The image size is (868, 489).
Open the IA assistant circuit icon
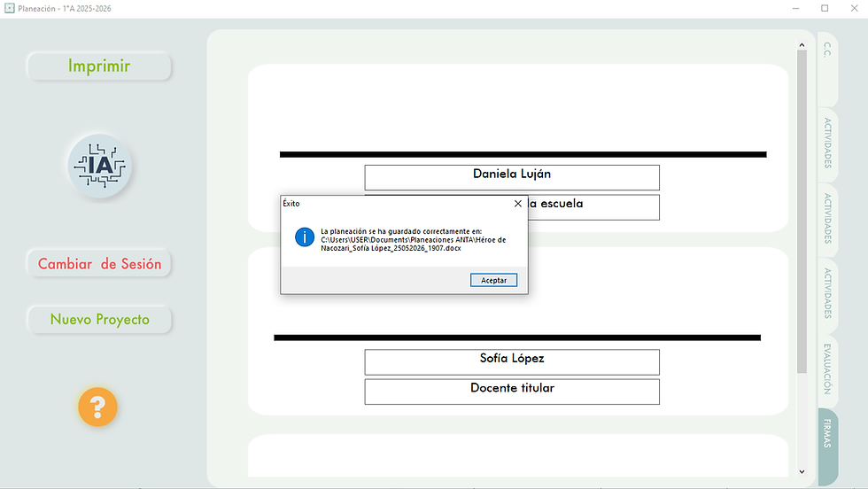coord(99,167)
